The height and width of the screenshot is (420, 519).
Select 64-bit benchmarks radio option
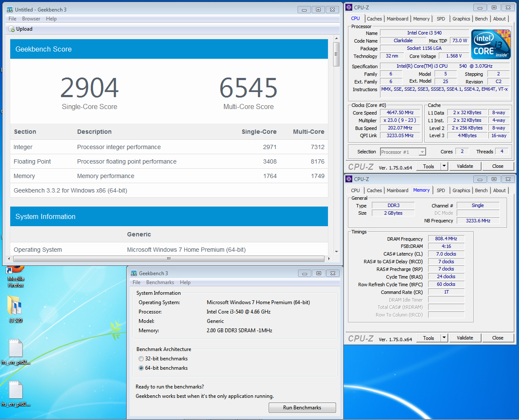[x=141, y=368]
